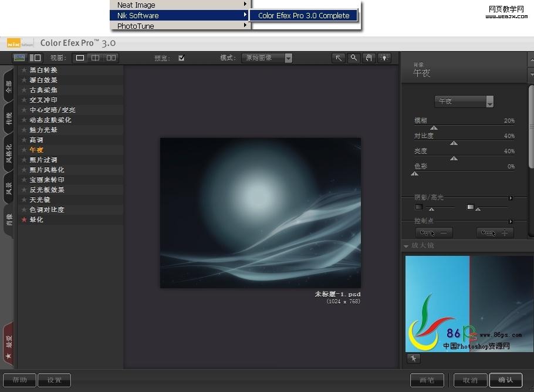The image size is (534, 392).
Task: Adjust the 色彩 color slider handle
Action: 414,174
